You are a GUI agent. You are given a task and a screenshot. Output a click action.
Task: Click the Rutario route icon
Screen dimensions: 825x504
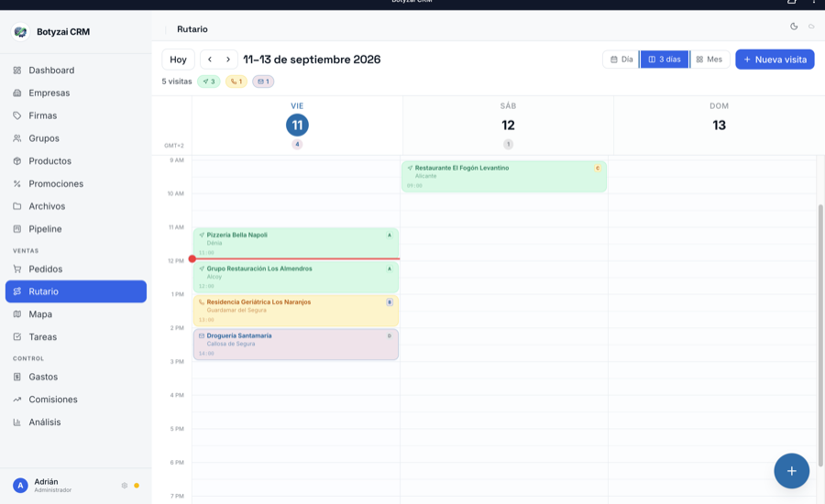tap(17, 291)
